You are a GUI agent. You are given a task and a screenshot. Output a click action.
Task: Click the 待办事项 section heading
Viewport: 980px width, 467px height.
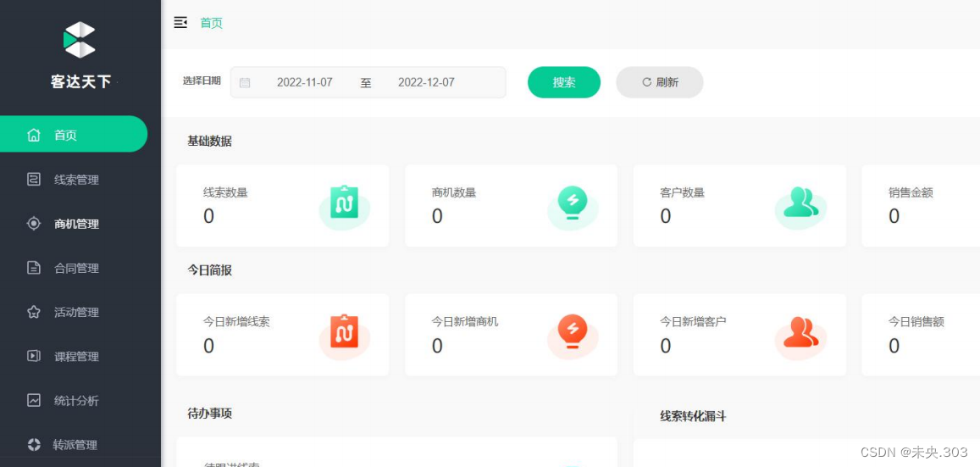tap(209, 414)
